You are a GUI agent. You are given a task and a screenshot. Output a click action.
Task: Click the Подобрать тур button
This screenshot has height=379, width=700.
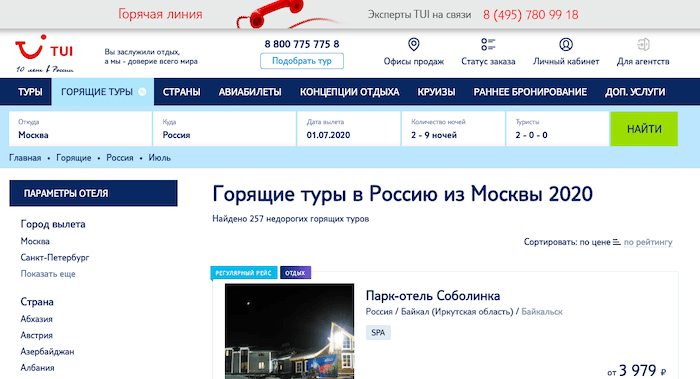302,61
